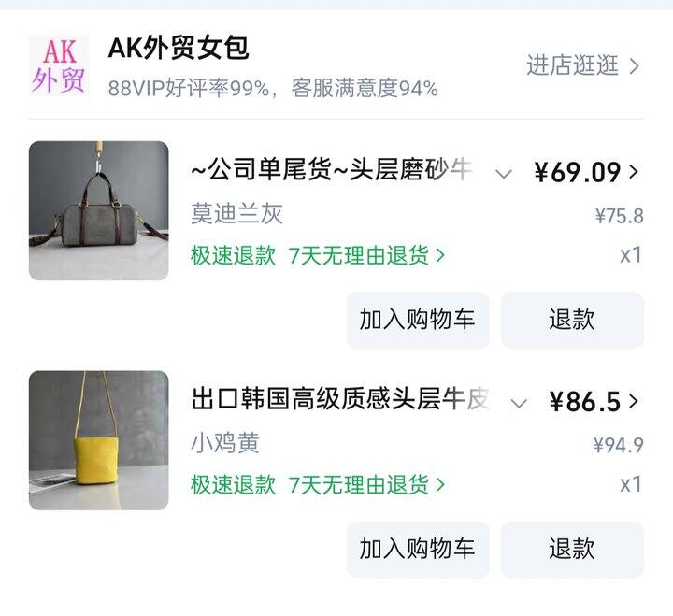View 7天无理由退货 policy for yellow bag
The image size is (673, 616).
366,484
